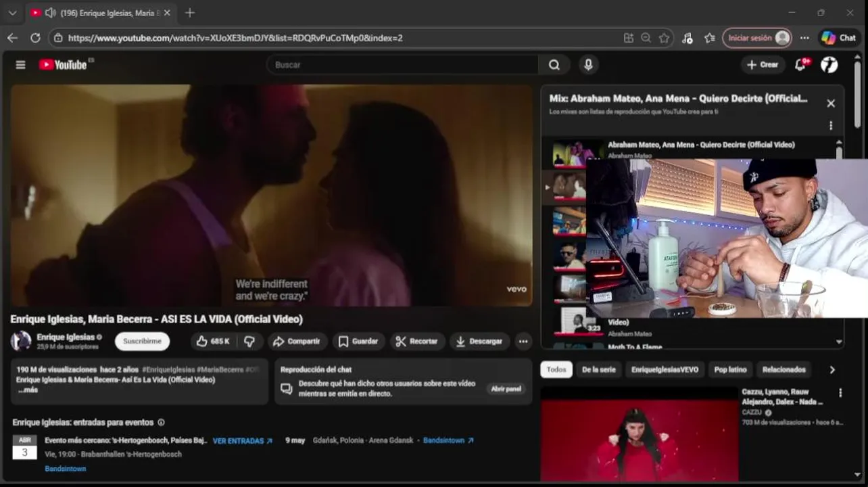The height and width of the screenshot is (487, 868).
Task: Open browser favorites list icon
Action: [x=709, y=38]
